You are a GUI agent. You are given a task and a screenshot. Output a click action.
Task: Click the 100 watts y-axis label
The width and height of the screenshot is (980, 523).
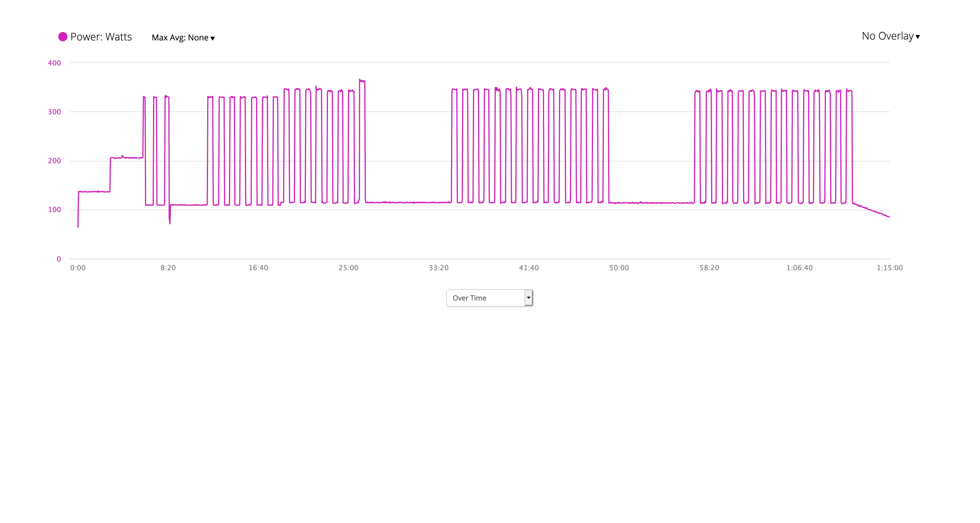coord(54,210)
